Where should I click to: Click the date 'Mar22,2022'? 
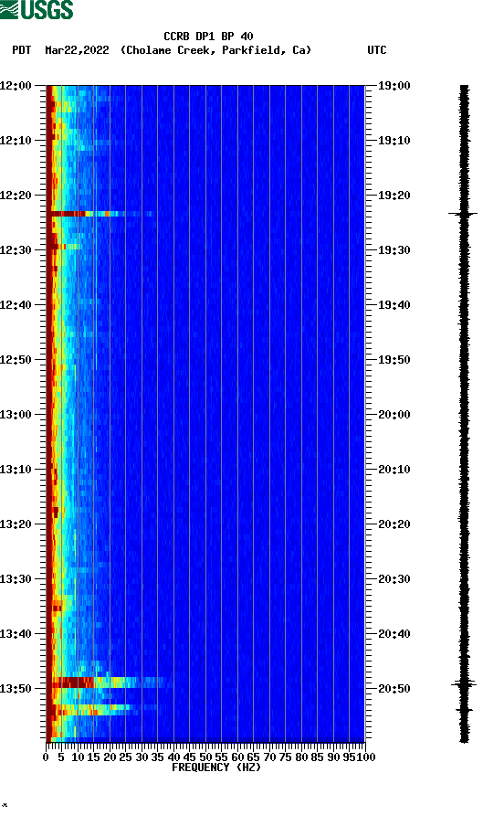click(77, 50)
